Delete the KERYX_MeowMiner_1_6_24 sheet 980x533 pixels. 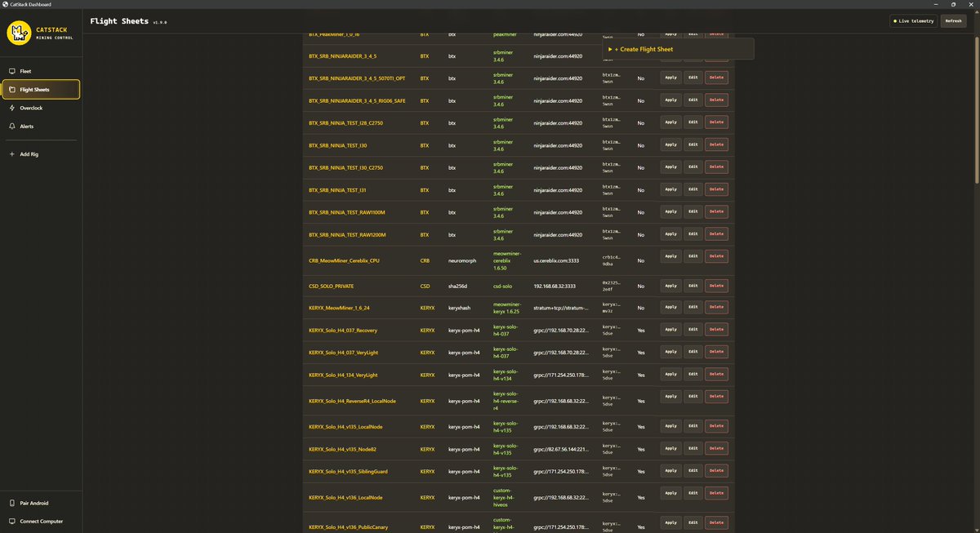[716, 307]
